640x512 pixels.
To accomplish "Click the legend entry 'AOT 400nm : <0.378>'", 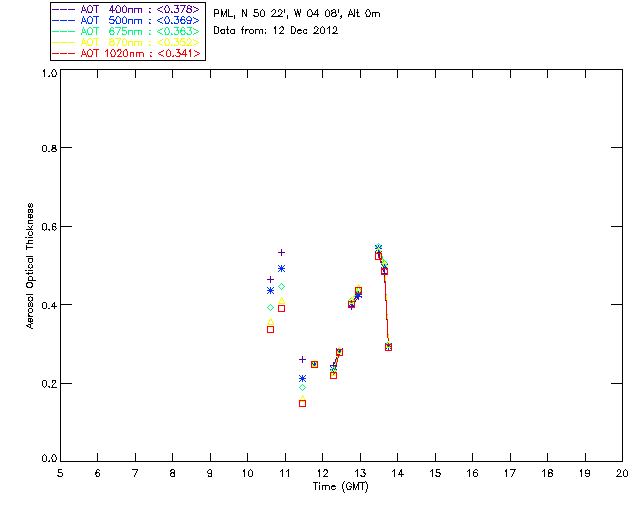I will pyautogui.click(x=126, y=9).
